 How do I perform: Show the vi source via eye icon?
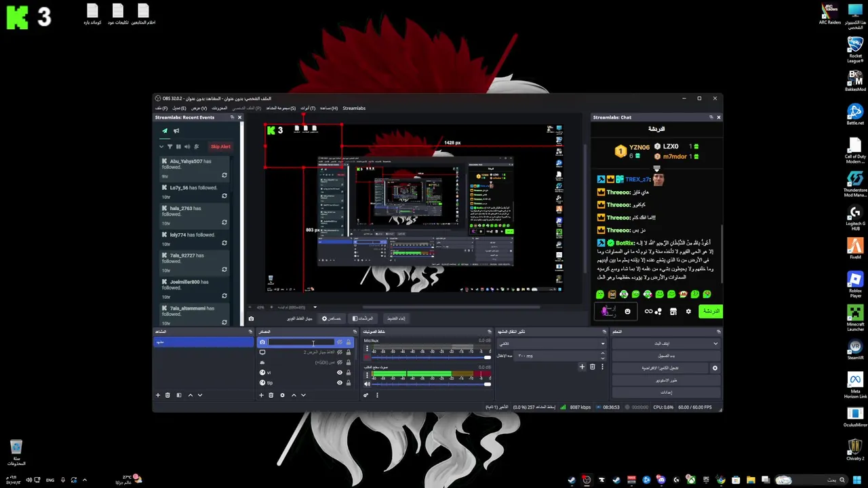tap(340, 373)
